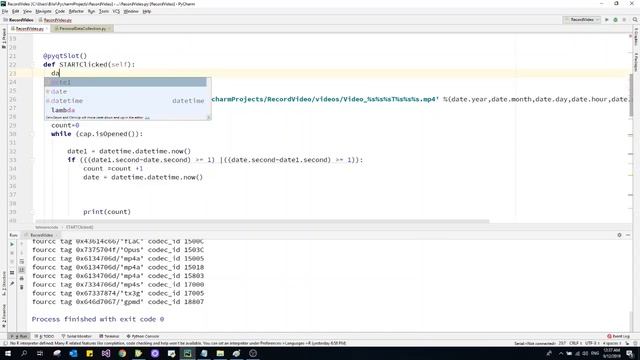Image resolution: width=640 pixels, height=360 pixels.
Task: Open Run panel settings gear
Action: (x=619, y=235)
